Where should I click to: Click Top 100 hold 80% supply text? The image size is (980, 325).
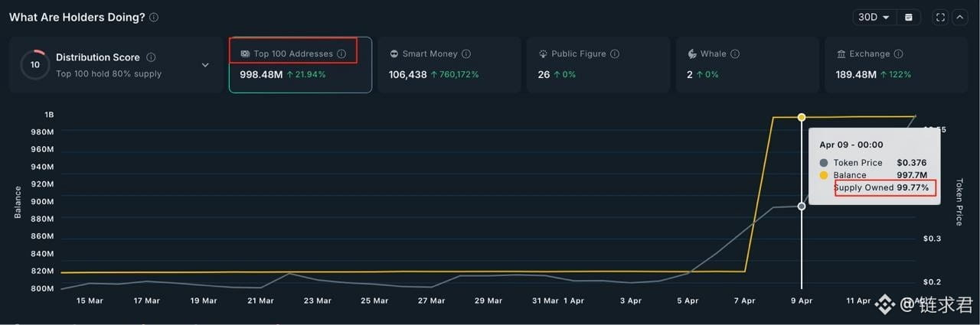click(x=109, y=74)
